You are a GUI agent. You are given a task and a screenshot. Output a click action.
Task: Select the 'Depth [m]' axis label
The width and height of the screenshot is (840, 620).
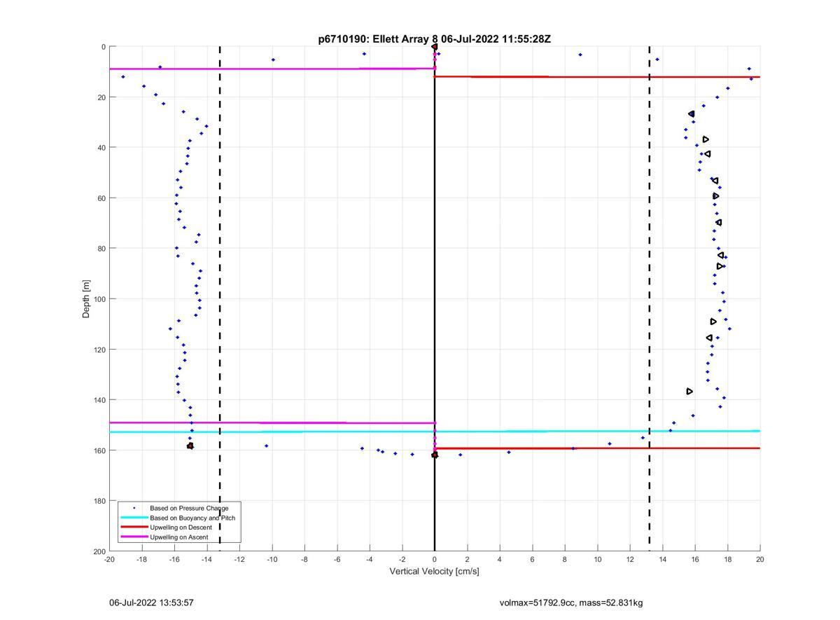pyautogui.click(x=86, y=299)
